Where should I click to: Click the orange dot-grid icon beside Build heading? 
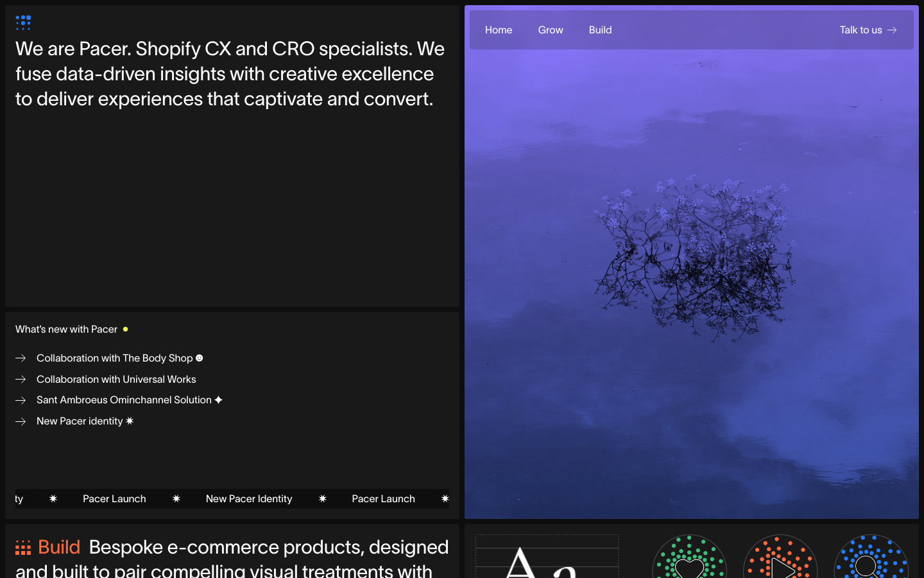(x=23, y=548)
